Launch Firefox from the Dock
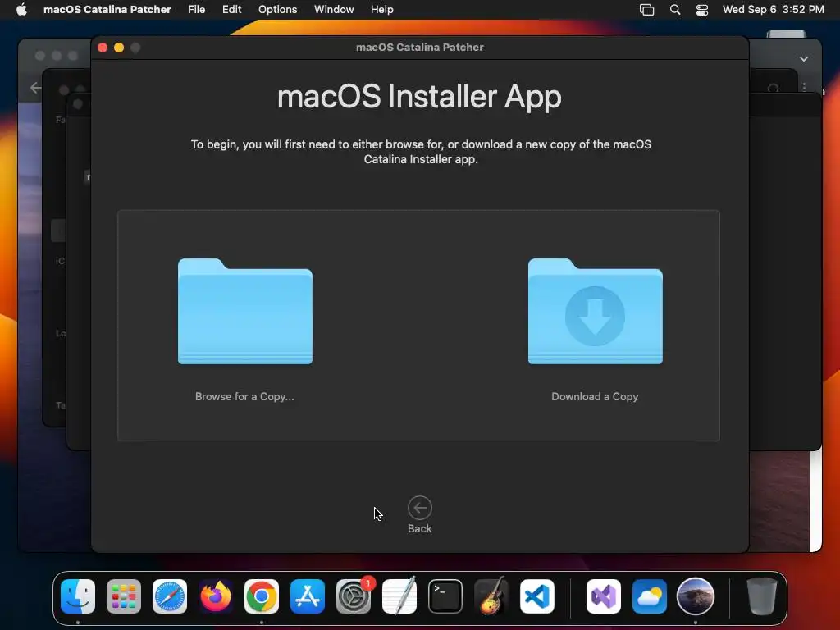 click(x=216, y=596)
